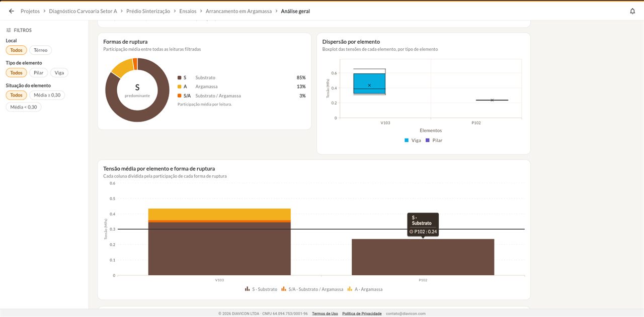Open the Política de Privacidade link
The image size is (644, 317).
(362, 313)
